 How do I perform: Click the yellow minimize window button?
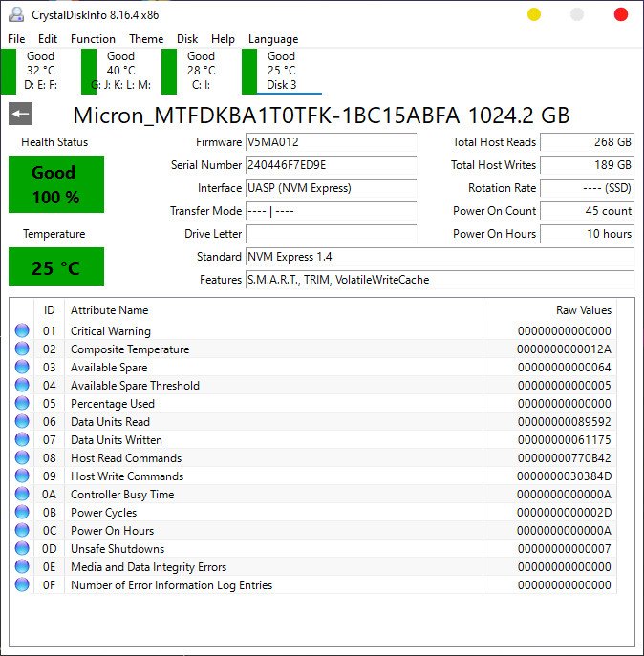point(534,14)
